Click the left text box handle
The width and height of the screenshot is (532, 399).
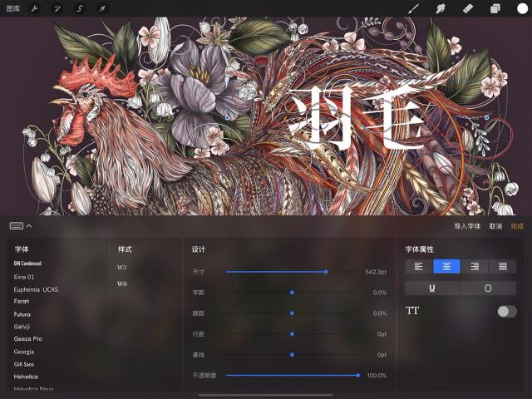point(227,118)
